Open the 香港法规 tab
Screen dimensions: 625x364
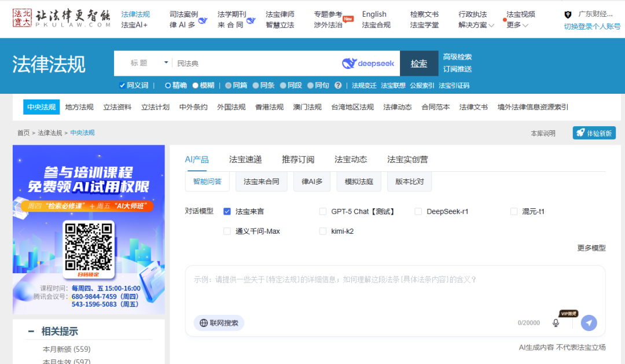270,107
